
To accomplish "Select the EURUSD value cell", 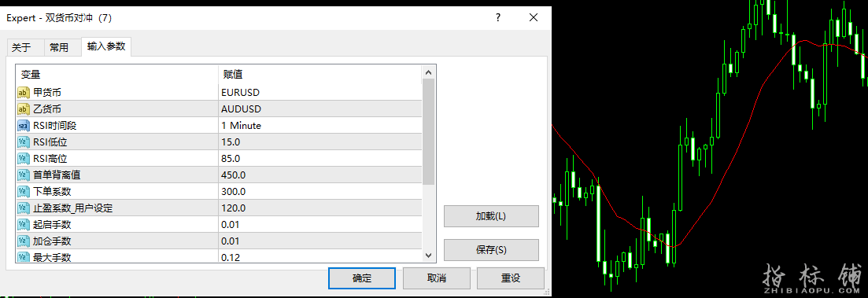I will pos(319,92).
